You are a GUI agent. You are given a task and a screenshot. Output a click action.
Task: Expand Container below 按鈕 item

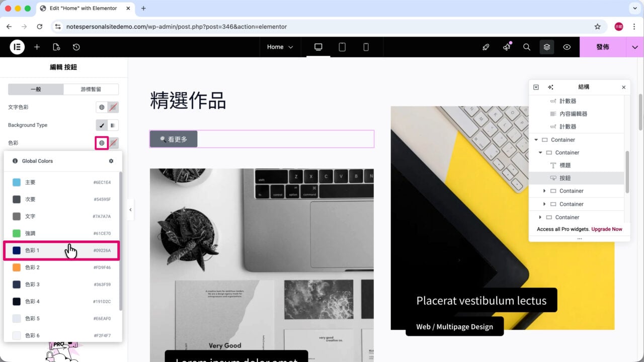[x=544, y=191]
